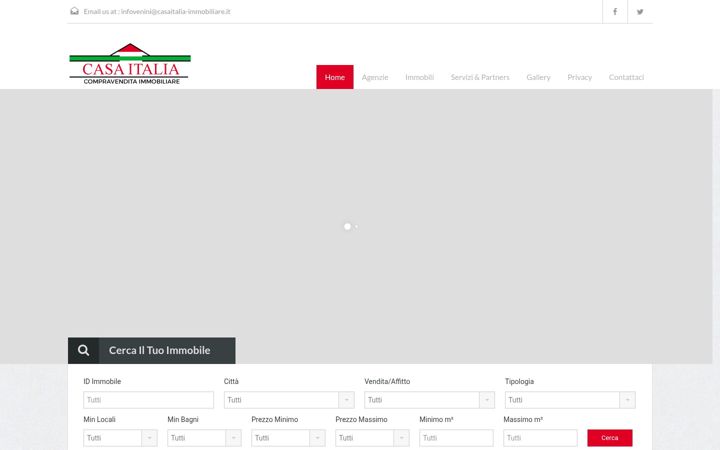Click the red Cerca button
Image resolution: width=720 pixels, height=450 pixels.
[610, 438]
